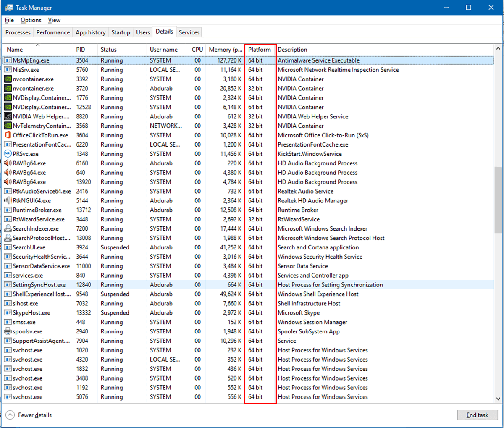
Task: Open the Startup tab
Action: 121,32
